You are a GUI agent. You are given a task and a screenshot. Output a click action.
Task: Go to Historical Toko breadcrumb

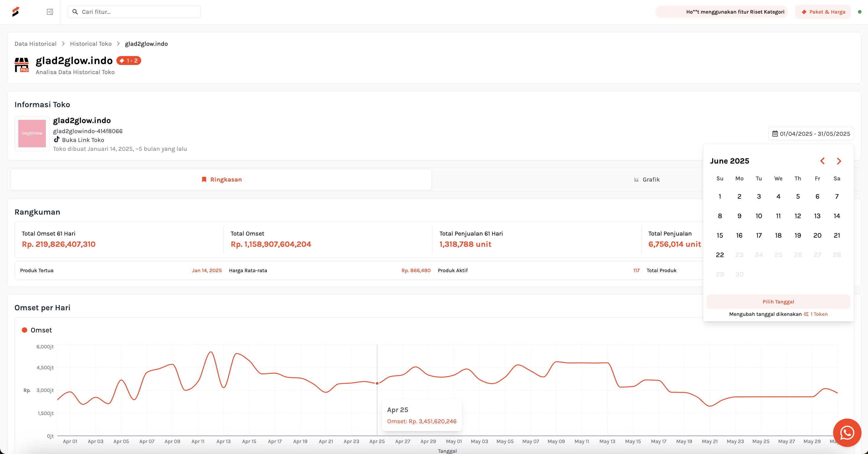point(91,44)
